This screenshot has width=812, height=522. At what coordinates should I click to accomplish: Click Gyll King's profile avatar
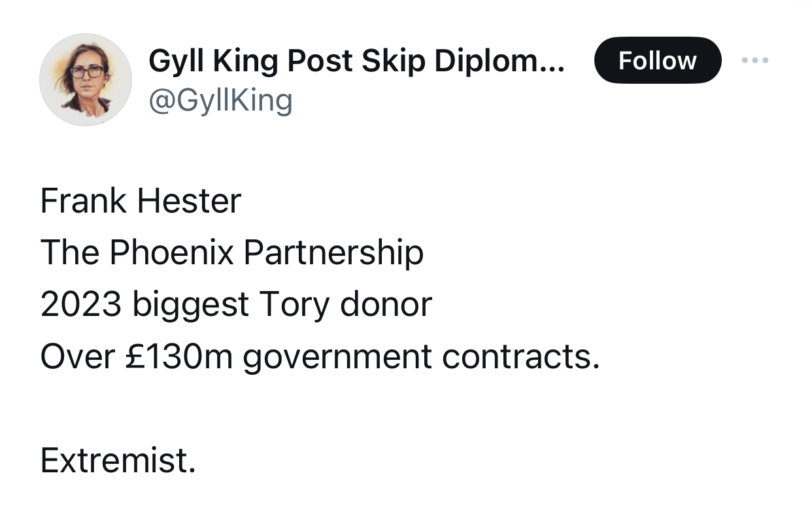click(86, 80)
